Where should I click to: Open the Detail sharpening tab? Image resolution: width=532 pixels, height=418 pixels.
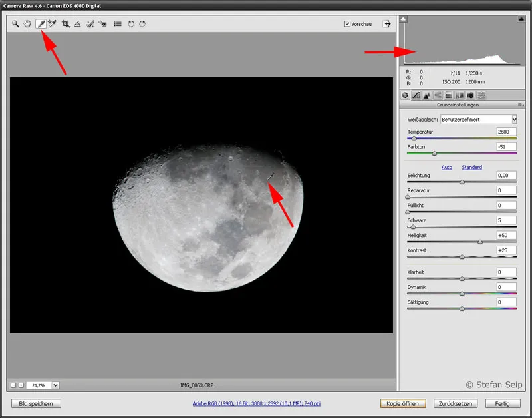pyautogui.click(x=427, y=95)
